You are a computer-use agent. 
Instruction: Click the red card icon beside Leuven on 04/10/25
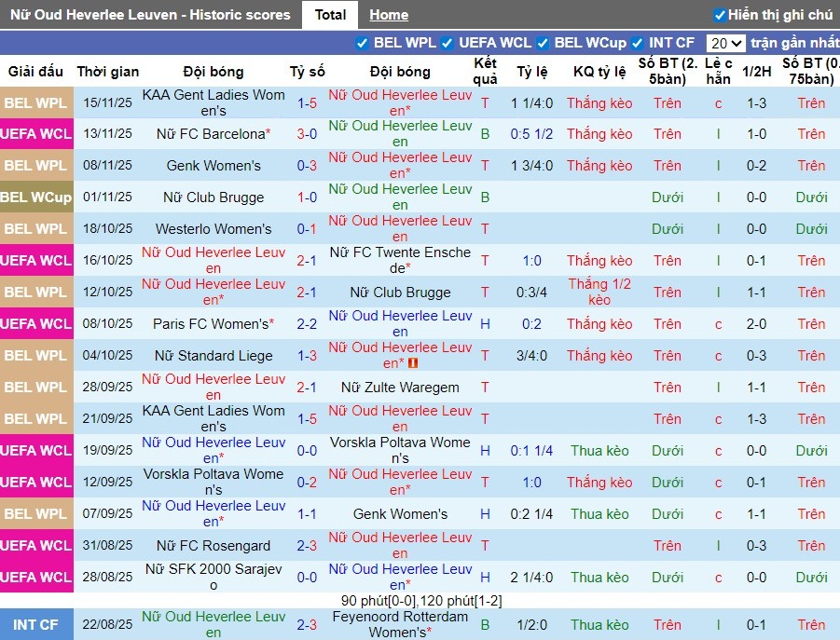point(413,363)
